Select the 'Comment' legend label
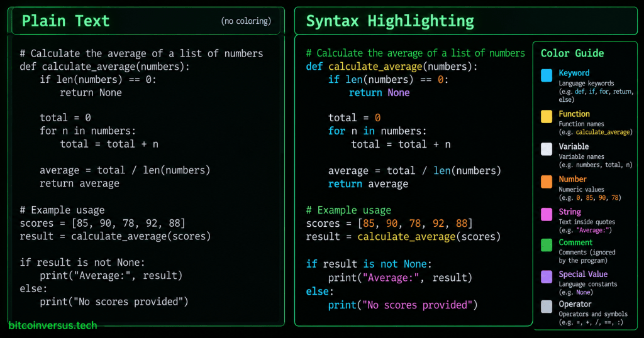This screenshot has width=644, height=338. 575,243
